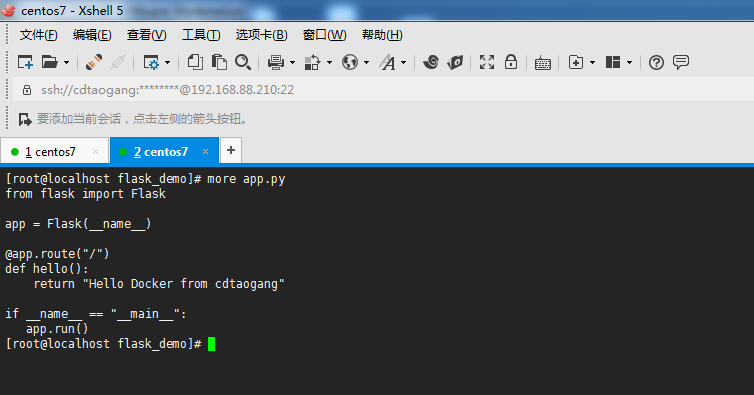754x395 pixels.
Task: Click the Print icon
Action: tap(276, 63)
